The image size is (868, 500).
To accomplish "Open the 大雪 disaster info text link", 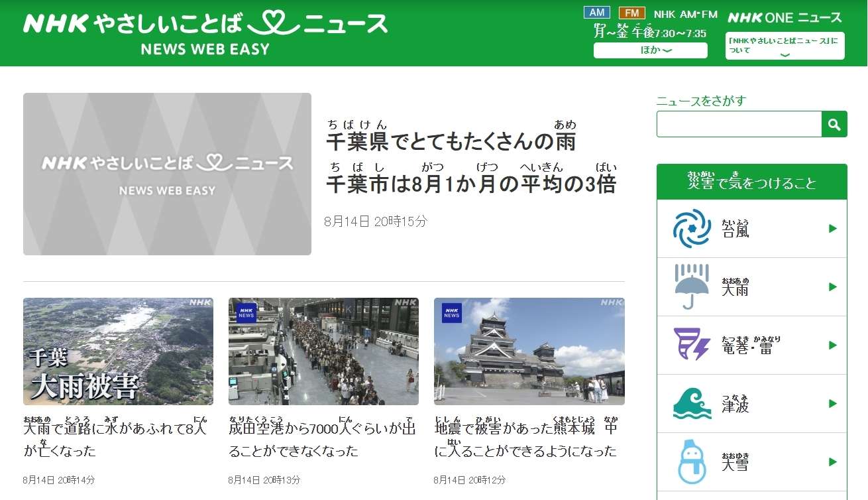I will (x=735, y=462).
